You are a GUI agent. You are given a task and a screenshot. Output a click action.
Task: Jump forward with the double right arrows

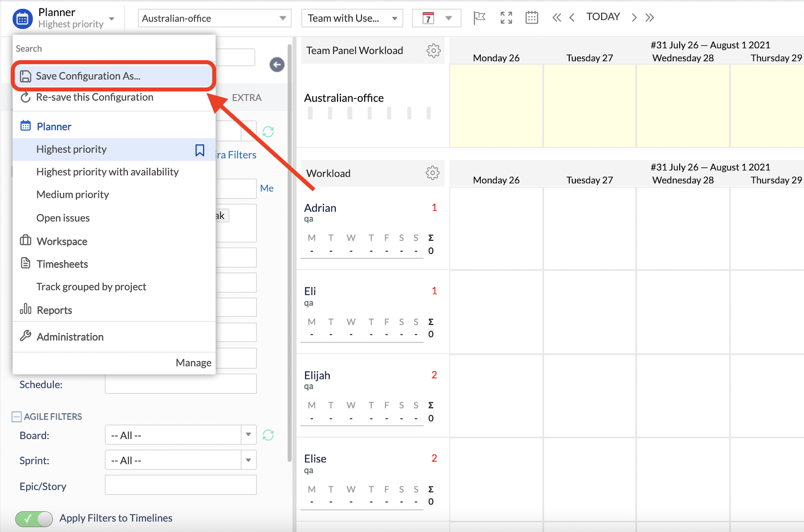pos(649,18)
